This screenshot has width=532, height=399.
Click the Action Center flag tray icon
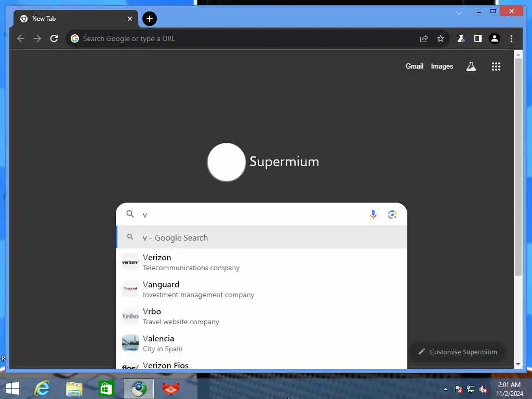(458, 389)
